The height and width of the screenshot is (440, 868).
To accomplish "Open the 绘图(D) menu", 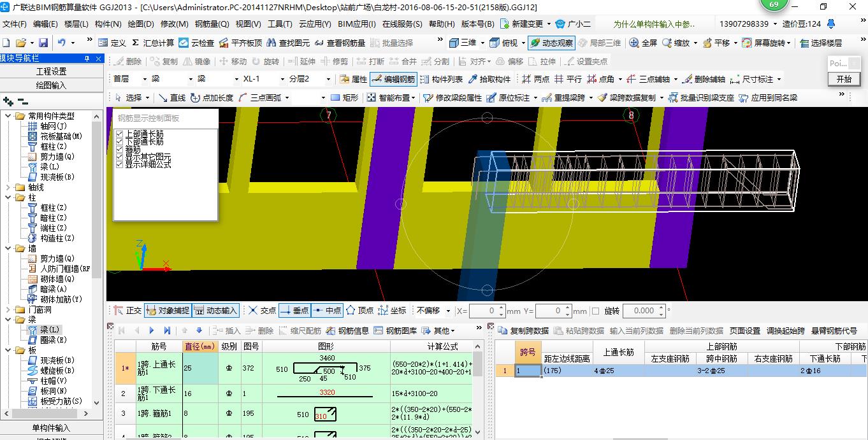I will coord(141,24).
